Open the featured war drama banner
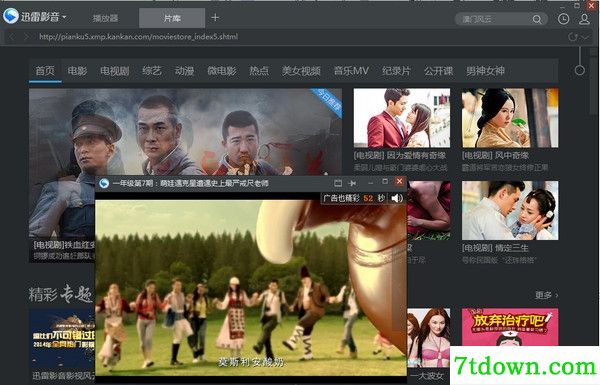Screen dimensions: 600x385 pos(185,132)
